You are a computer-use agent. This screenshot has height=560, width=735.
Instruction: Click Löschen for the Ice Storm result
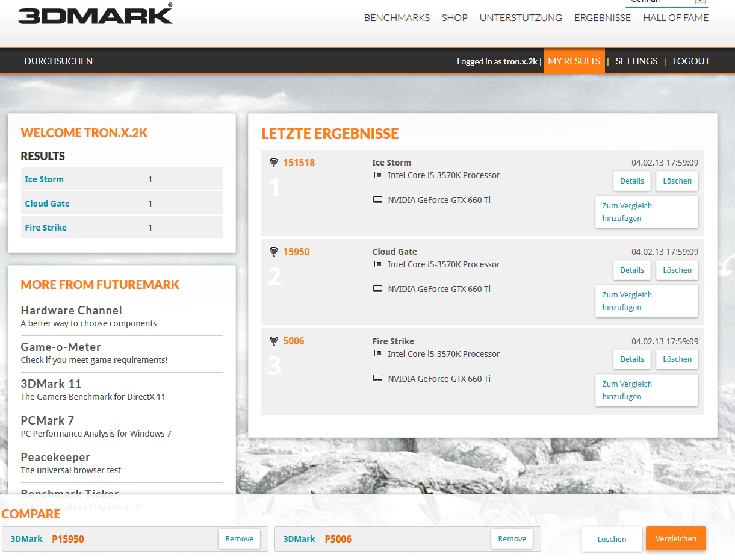(677, 181)
